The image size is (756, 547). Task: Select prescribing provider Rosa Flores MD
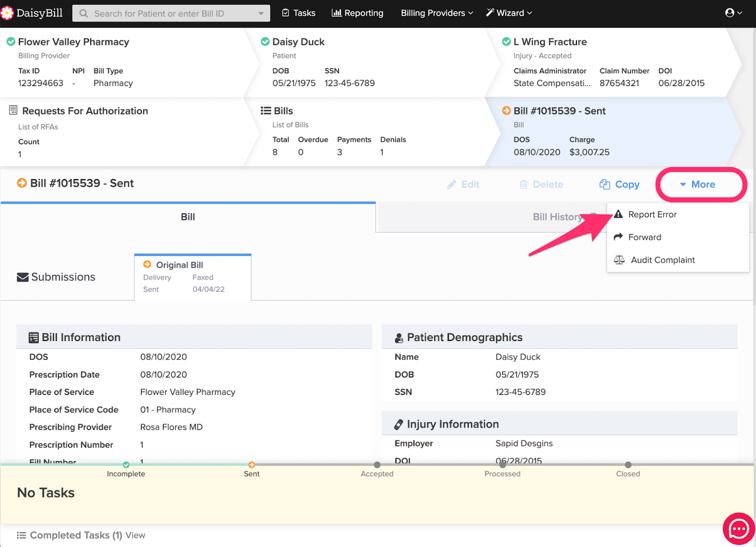tap(172, 427)
